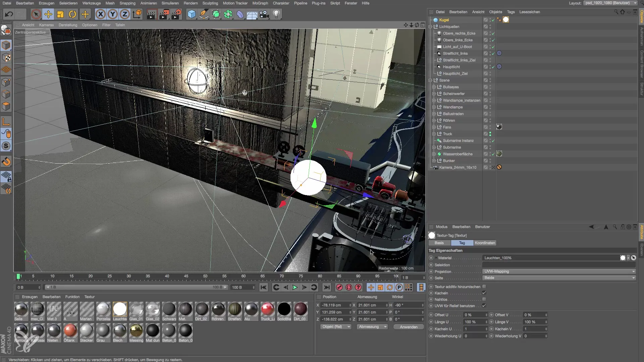Jump to animation end
Image resolution: width=644 pixels, height=362 pixels.
pyautogui.click(x=327, y=287)
